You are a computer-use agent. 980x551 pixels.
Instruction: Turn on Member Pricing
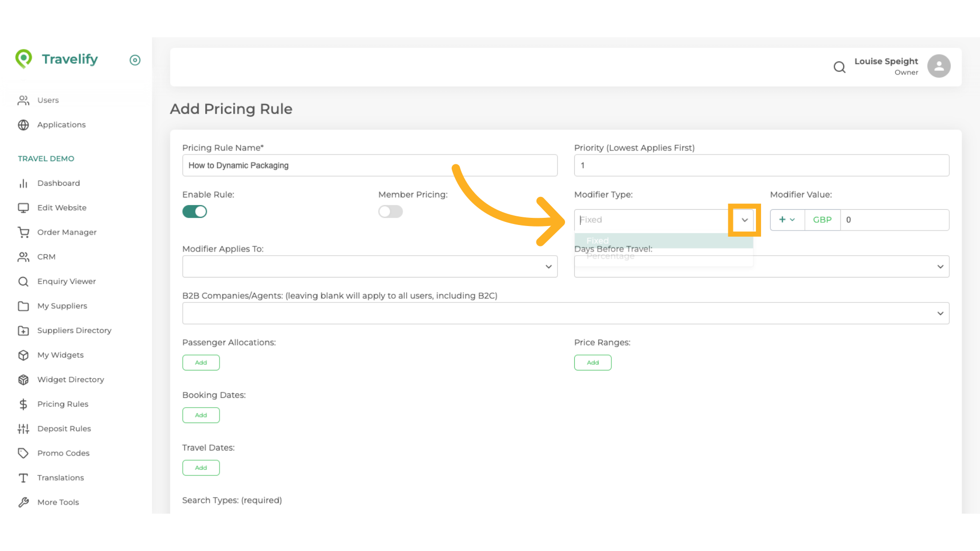(390, 211)
